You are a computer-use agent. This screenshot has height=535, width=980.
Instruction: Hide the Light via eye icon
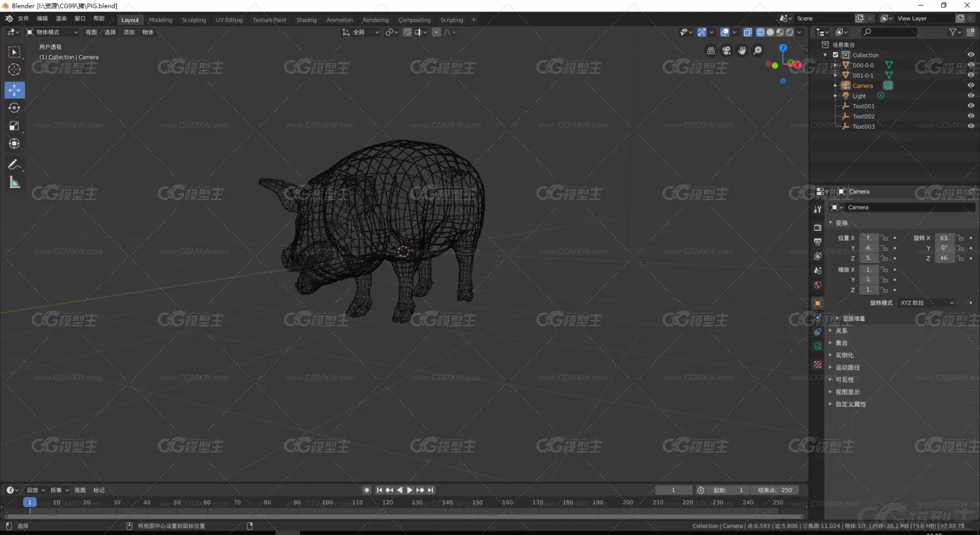(971, 96)
